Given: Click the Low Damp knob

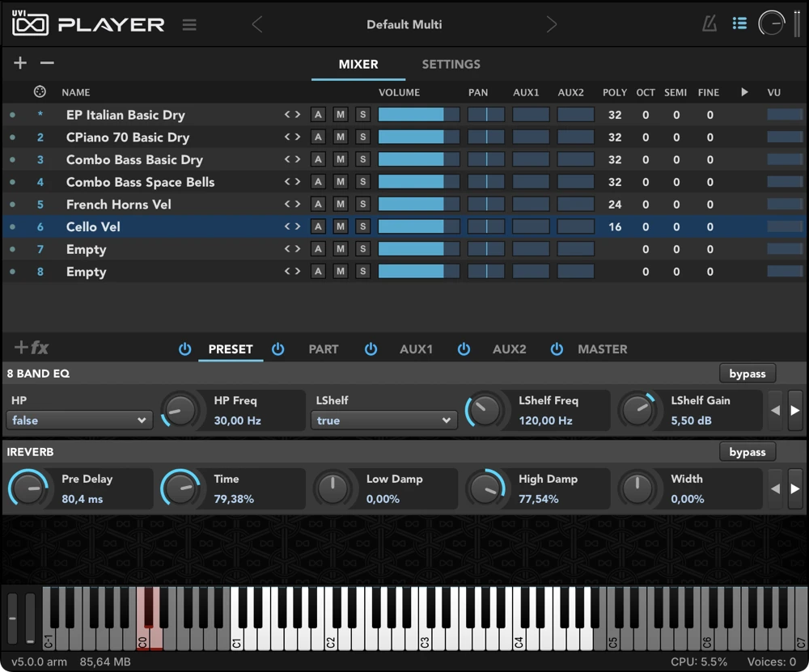Looking at the screenshot, I should click(332, 488).
